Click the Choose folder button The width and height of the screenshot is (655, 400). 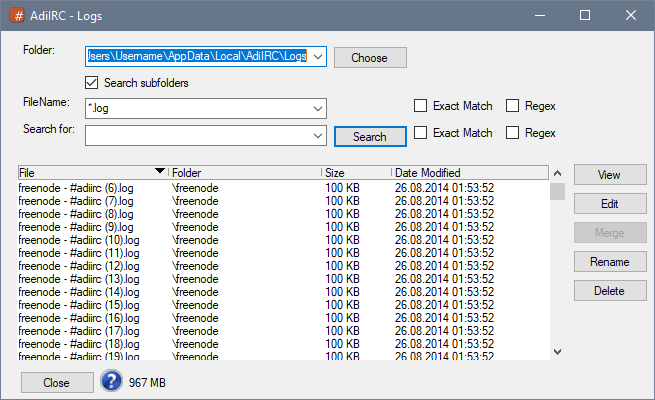click(370, 57)
